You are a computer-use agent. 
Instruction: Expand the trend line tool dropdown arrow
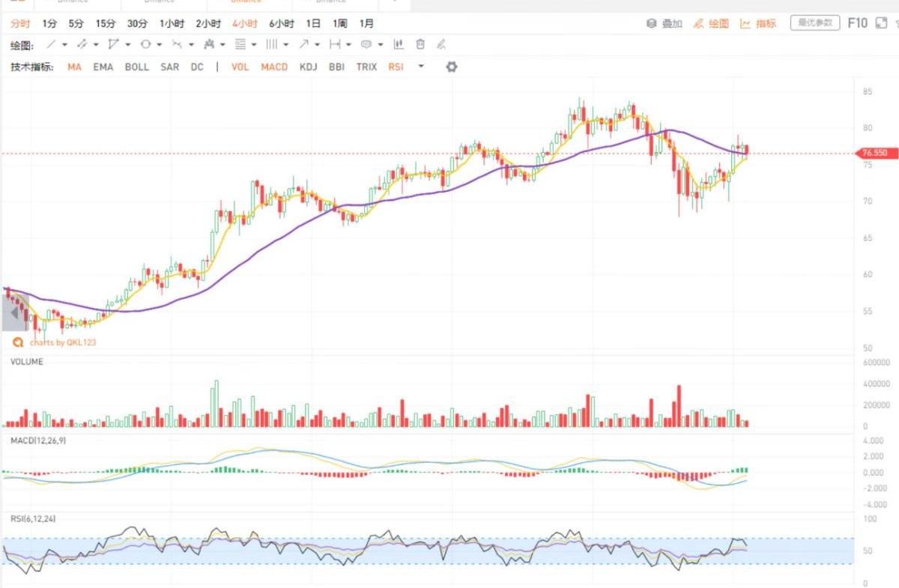[64, 45]
